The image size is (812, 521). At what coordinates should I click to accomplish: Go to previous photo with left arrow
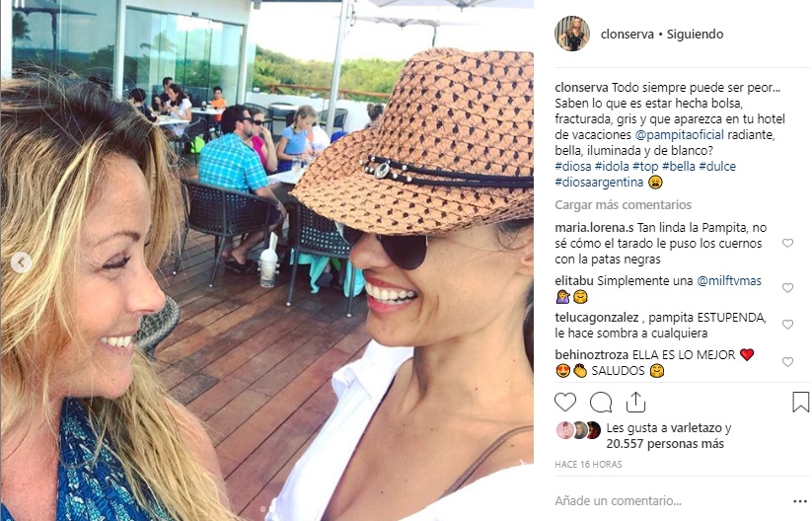(x=21, y=262)
